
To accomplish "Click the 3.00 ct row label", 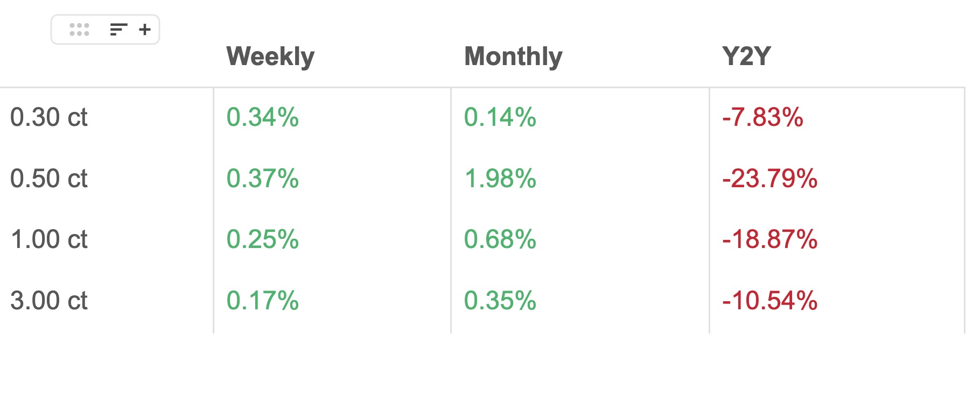I will 49,301.
